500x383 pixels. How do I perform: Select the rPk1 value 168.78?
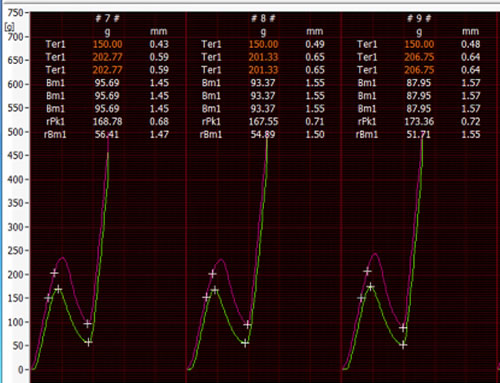[107, 121]
